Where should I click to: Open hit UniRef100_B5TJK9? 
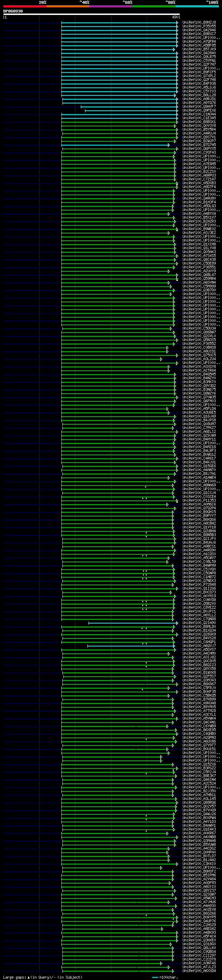pyautogui.click(x=199, y=49)
